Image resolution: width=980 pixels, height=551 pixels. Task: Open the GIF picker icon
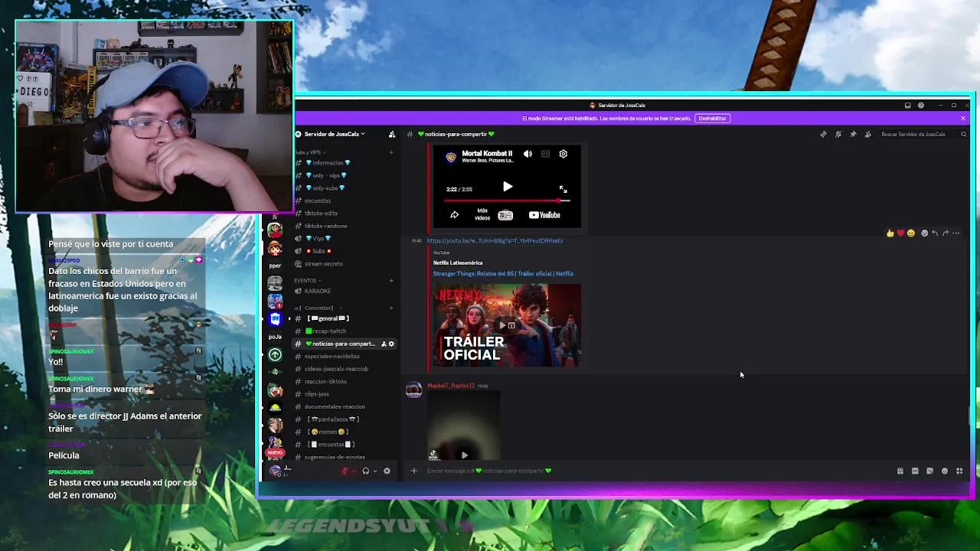915,471
